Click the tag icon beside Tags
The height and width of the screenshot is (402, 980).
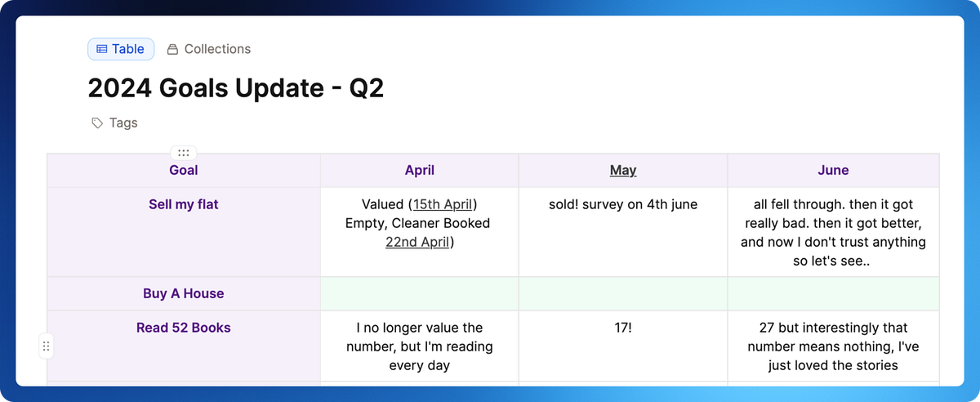click(97, 123)
